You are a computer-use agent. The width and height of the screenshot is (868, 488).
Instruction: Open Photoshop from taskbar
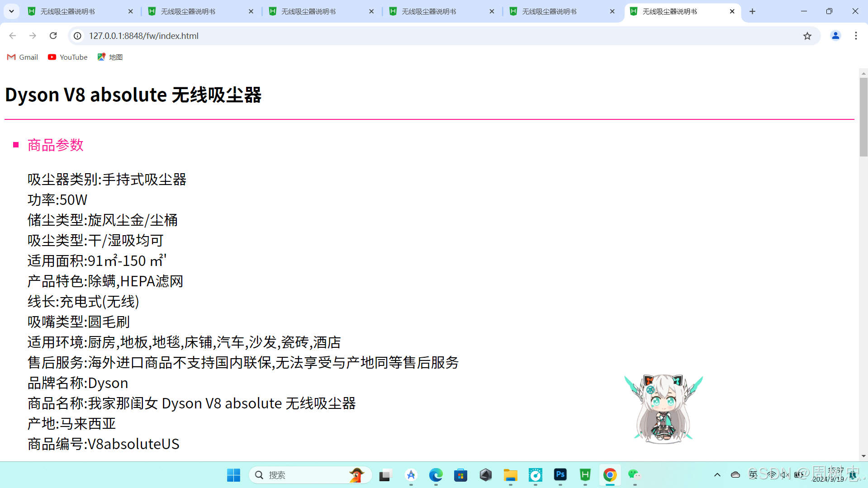tap(560, 475)
